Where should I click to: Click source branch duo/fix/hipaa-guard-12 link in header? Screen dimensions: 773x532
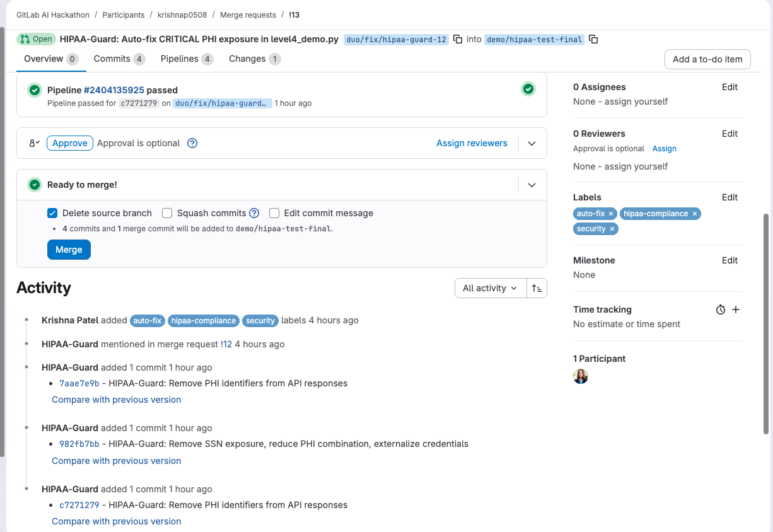point(397,39)
